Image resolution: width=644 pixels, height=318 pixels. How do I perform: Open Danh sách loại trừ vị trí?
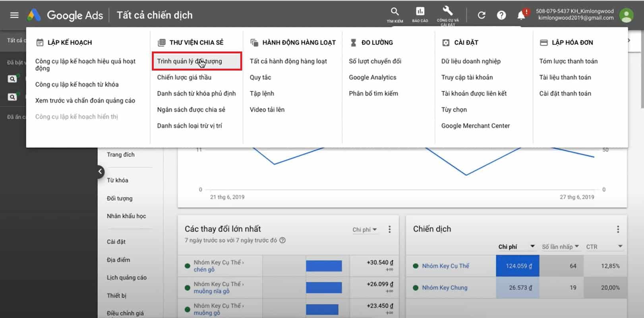pyautogui.click(x=190, y=126)
